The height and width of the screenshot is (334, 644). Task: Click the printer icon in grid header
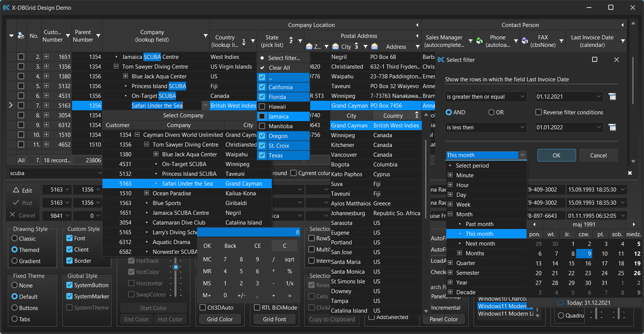(21, 36)
